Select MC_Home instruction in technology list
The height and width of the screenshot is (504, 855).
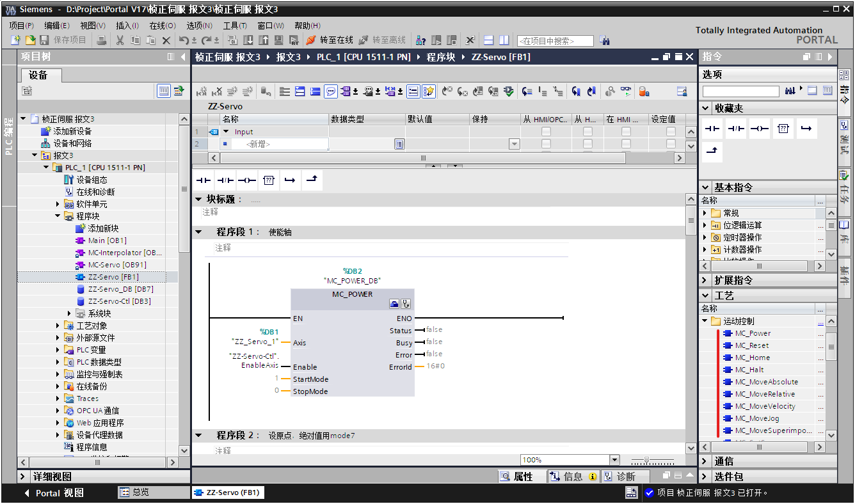coord(752,358)
